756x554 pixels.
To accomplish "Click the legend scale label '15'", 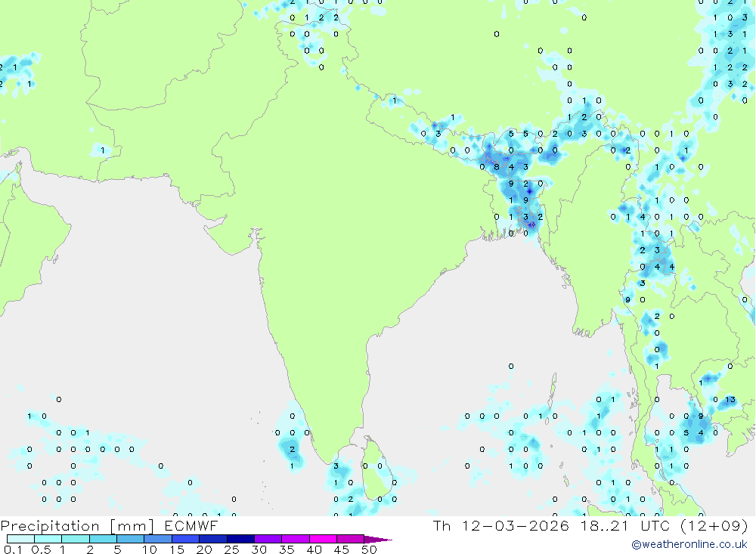I will [177, 549].
